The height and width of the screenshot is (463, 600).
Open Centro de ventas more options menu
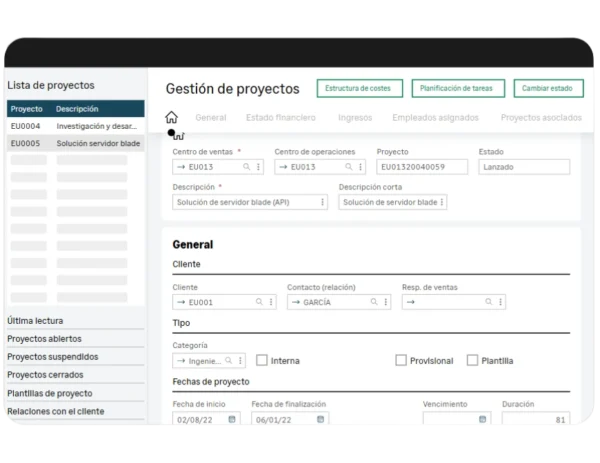pos(258,167)
